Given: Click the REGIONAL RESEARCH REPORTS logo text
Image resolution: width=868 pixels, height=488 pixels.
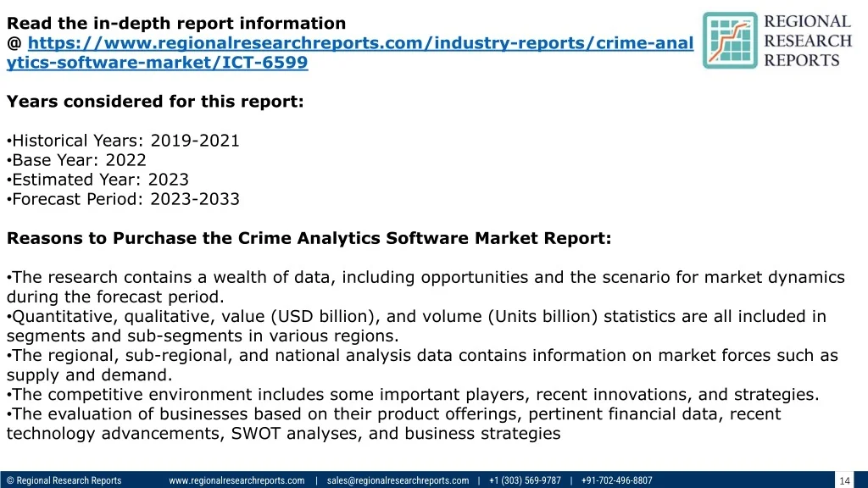Looking at the screenshot, I should click(808, 41).
